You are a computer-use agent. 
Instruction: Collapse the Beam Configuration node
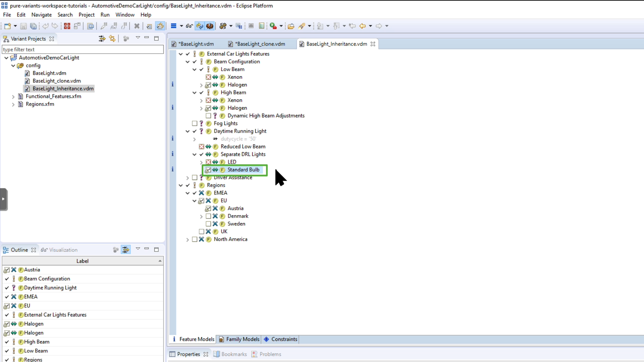click(187, 62)
